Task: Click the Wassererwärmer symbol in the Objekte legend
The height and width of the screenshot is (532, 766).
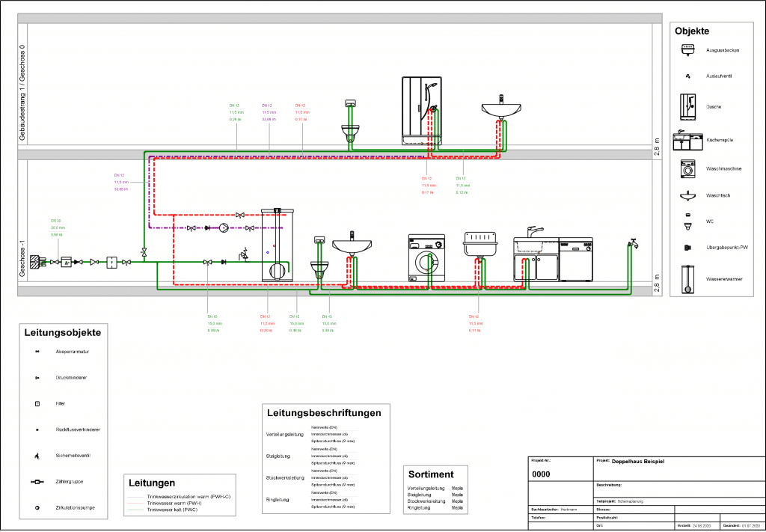Action: point(688,279)
